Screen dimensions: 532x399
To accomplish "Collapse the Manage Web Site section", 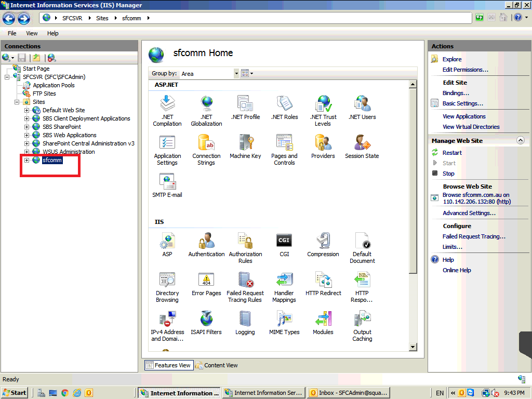I will click(520, 140).
